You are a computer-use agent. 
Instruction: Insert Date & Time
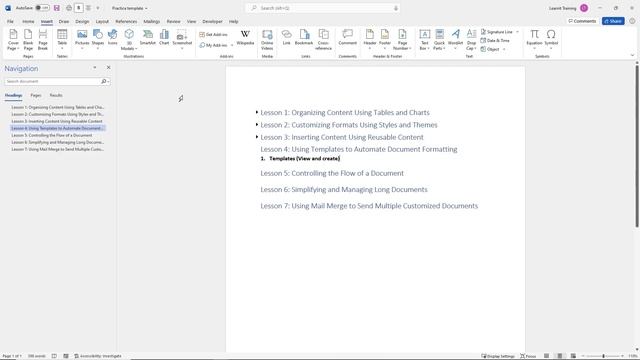(495, 40)
